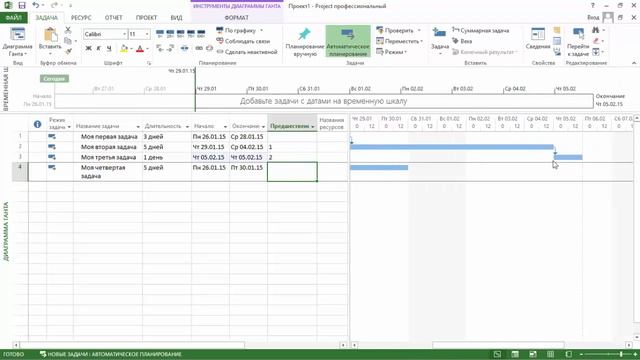Switch to the ОТЧЕТ tab

click(113, 18)
